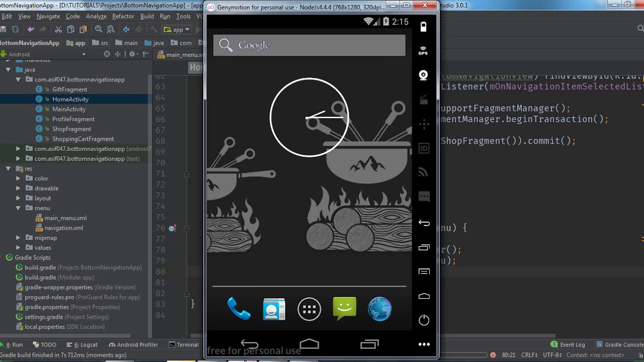This screenshot has height=362, width=644.
Task: Click the Genymotion recent apps sidebar icon
Action: tap(424, 247)
